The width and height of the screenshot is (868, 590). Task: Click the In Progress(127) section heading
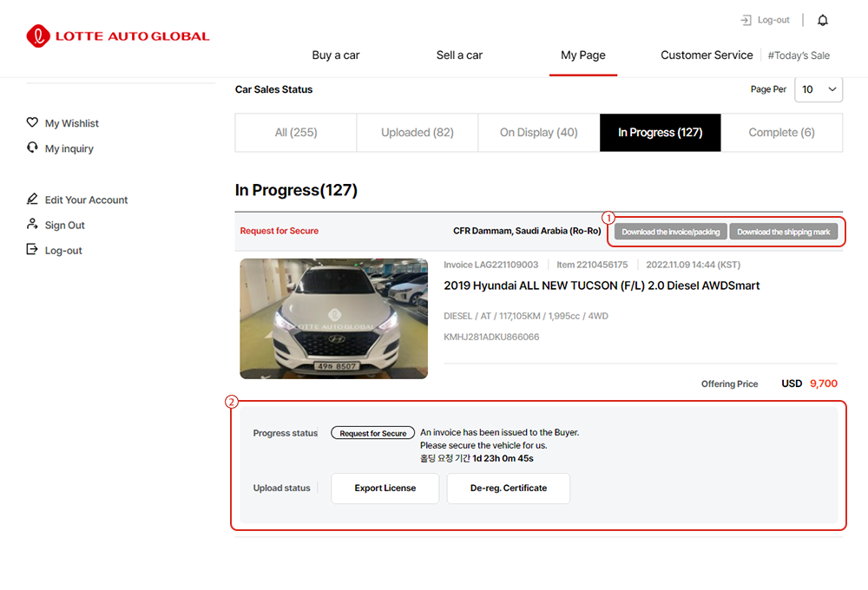click(296, 190)
